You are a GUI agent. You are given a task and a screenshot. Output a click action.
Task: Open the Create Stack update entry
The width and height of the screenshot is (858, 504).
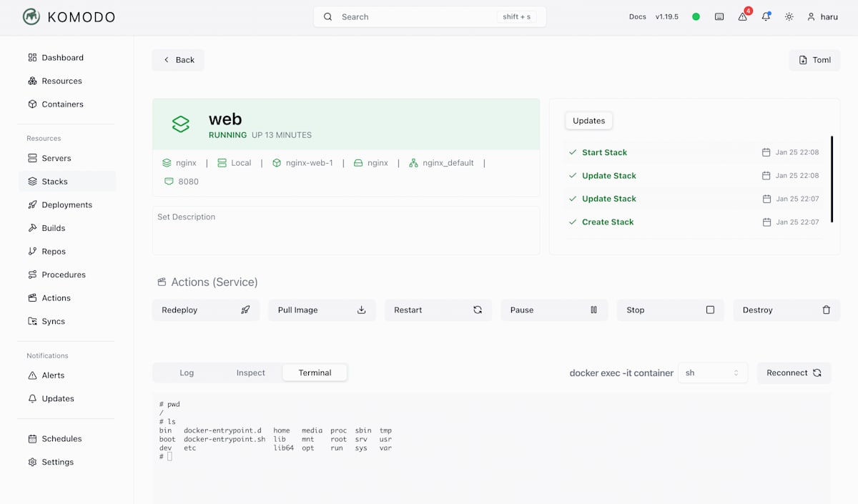click(x=694, y=222)
